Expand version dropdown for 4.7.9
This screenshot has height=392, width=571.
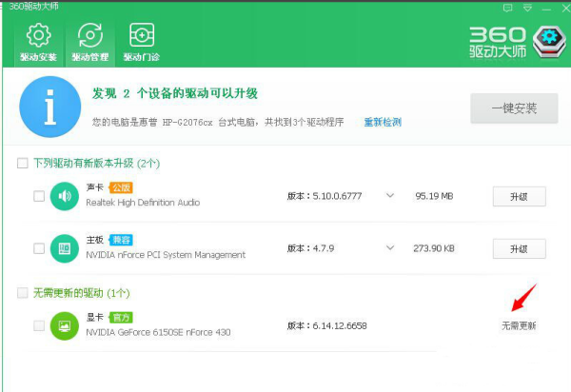tap(390, 248)
